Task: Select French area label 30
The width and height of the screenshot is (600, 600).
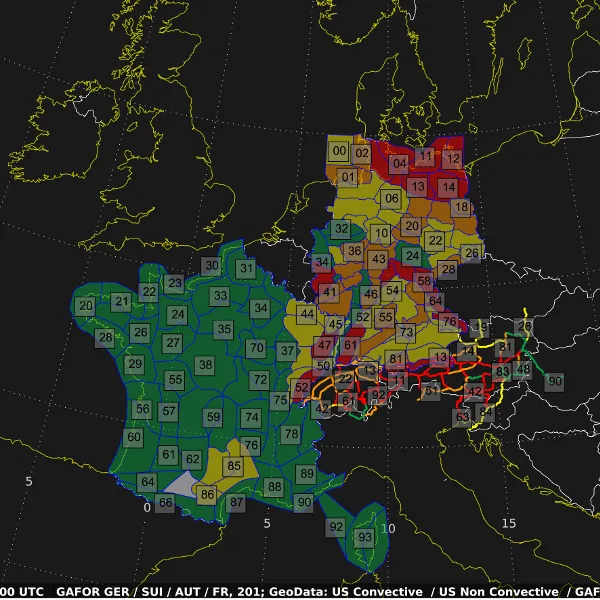Action: pyautogui.click(x=211, y=266)
